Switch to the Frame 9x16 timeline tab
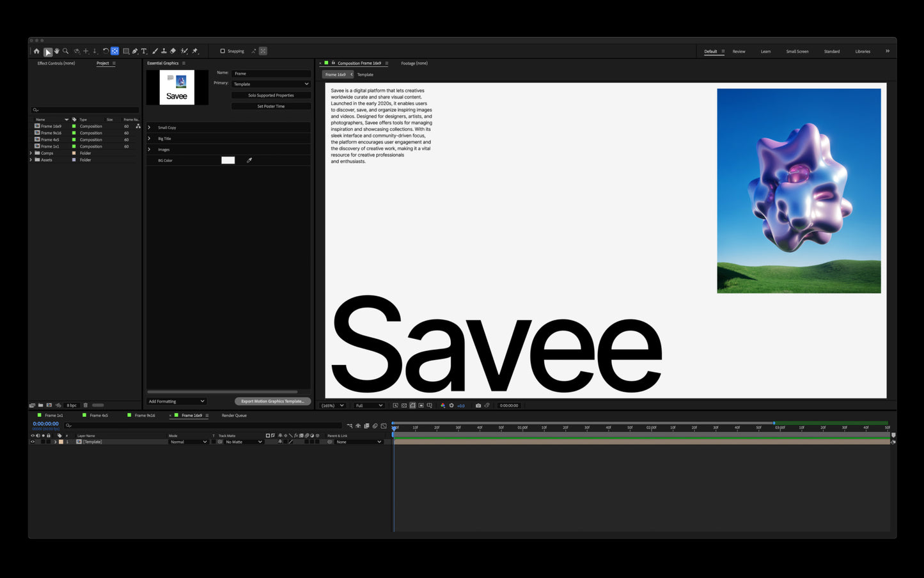This screenshot has height=578, width=924. pos(145,416)
